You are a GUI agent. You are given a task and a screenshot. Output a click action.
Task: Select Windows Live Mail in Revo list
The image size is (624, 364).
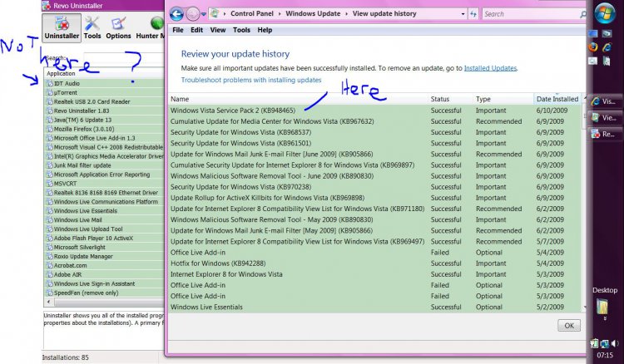104,220
